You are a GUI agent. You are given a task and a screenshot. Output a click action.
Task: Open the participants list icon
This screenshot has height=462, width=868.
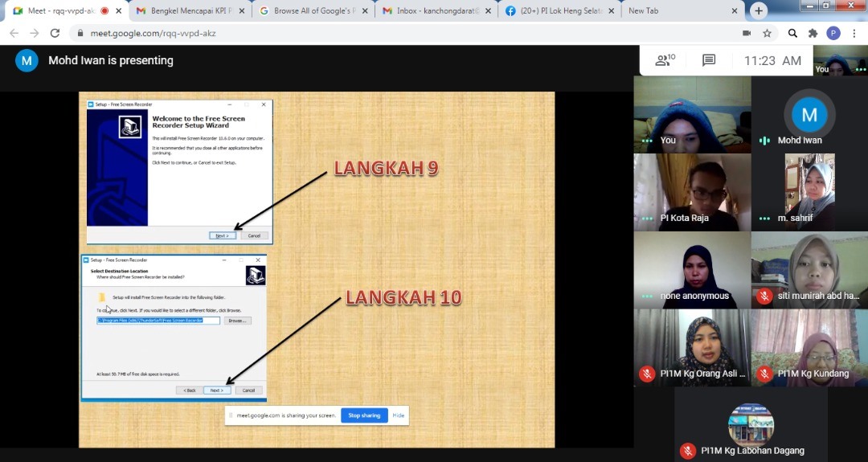(x=665, y=60)
